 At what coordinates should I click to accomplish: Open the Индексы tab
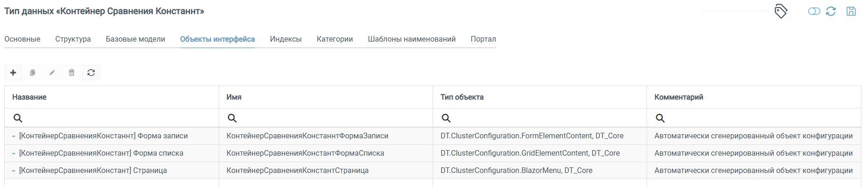286,39
